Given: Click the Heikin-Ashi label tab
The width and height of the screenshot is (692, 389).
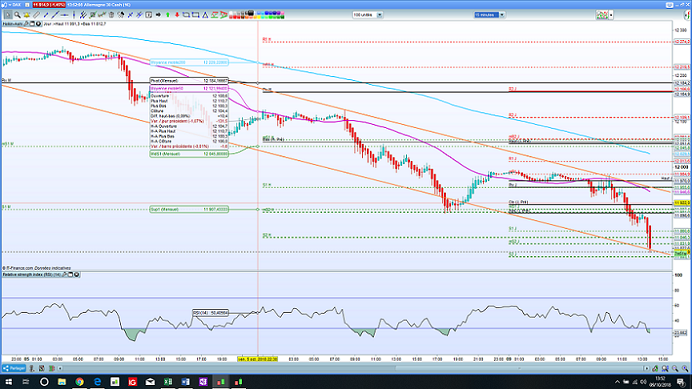Looking at the screenshot, I should (x=12, y=23).
